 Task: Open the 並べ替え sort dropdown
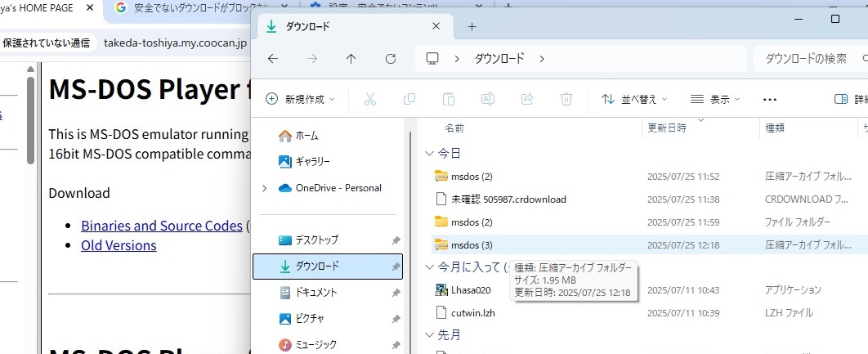click(634, 99)
